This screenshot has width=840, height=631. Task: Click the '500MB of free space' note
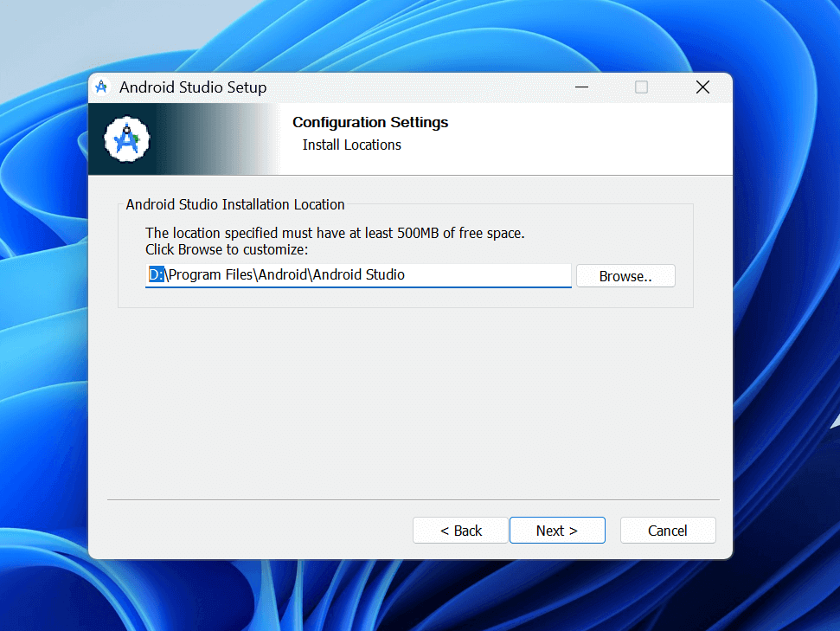point(335,233)
